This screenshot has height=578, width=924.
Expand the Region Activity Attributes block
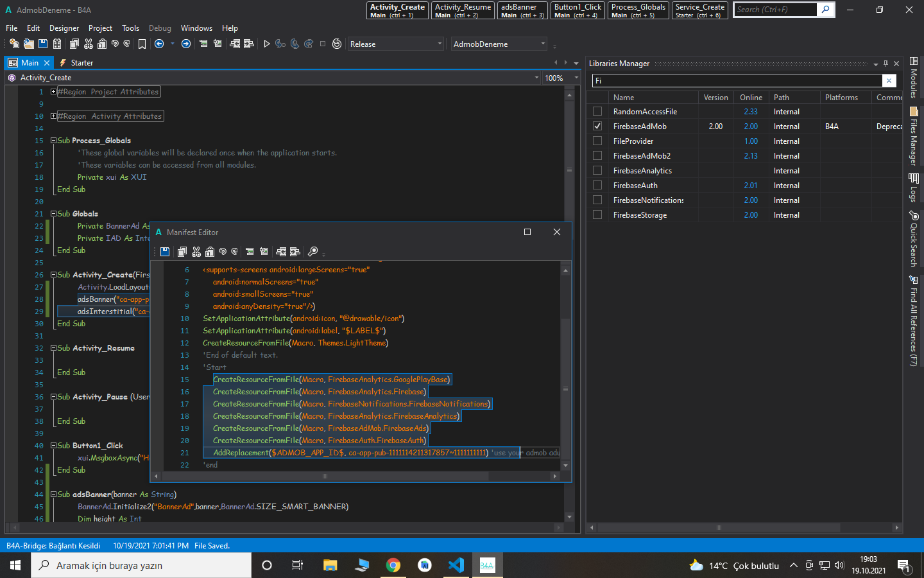point(53,116)
